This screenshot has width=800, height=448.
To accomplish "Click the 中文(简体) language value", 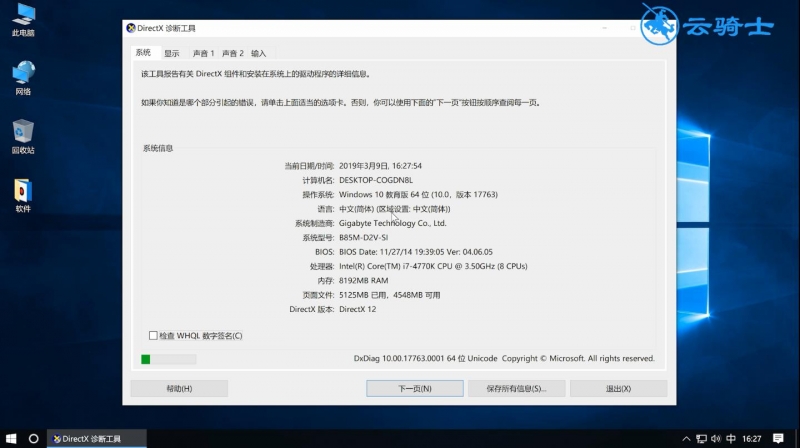I will point(394,209).
